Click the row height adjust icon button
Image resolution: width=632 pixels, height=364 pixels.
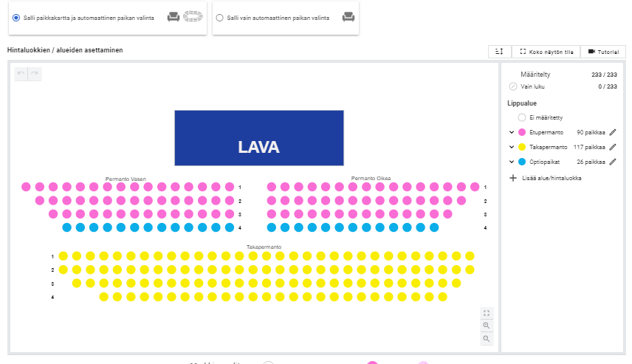point(499,52)
